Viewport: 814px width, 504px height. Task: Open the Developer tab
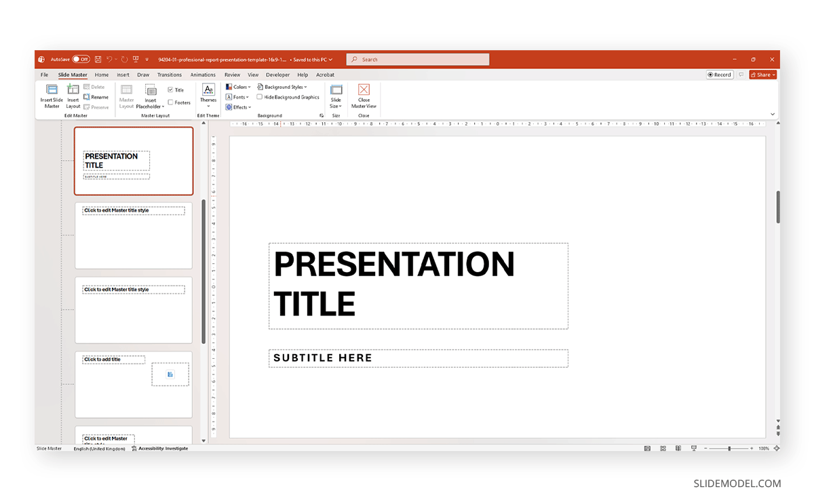point(277,75)
